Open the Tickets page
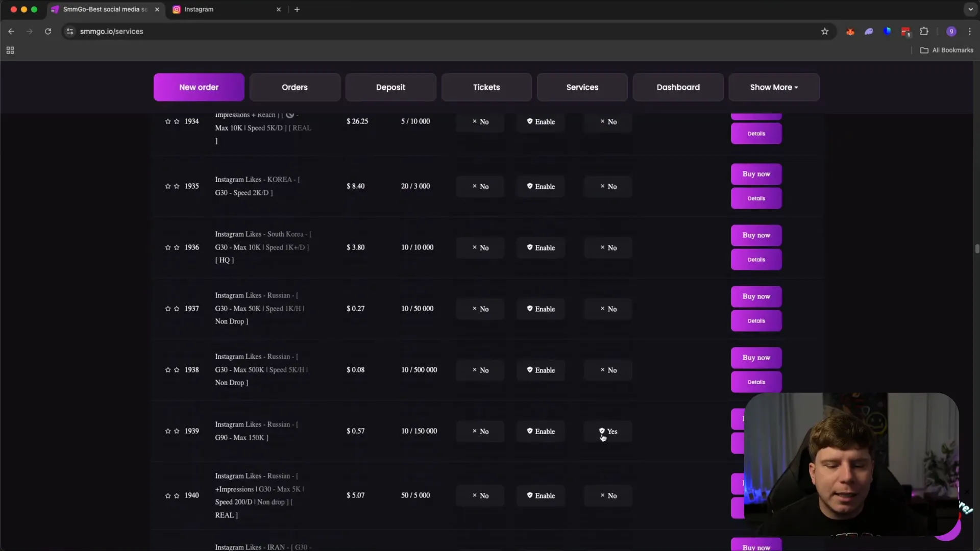This screenshot has width=980, height=551. tap(486, 87)
